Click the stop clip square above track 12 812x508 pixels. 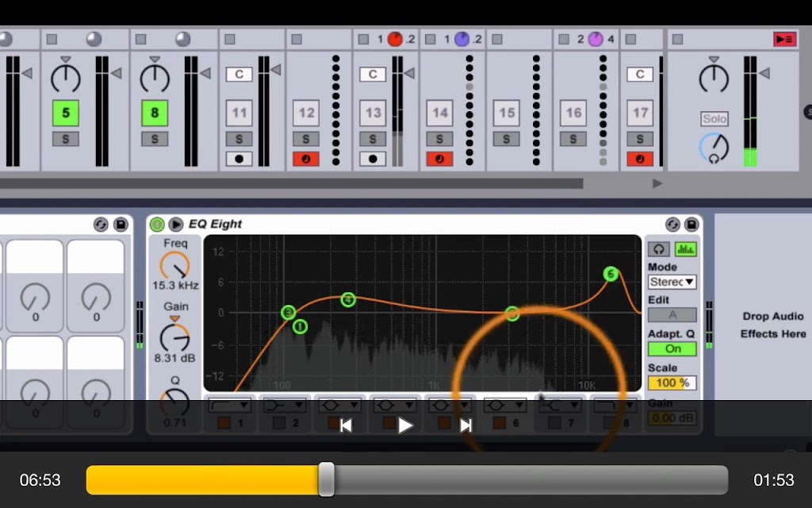[297, 40]
